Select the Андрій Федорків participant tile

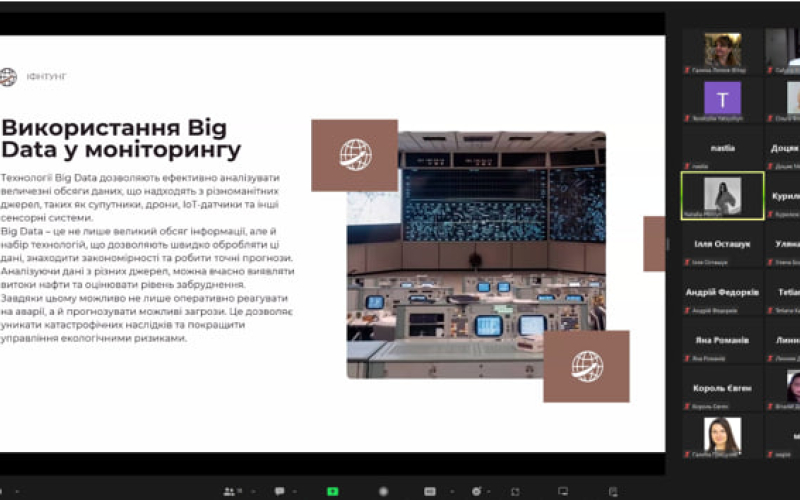pos(722,292)
